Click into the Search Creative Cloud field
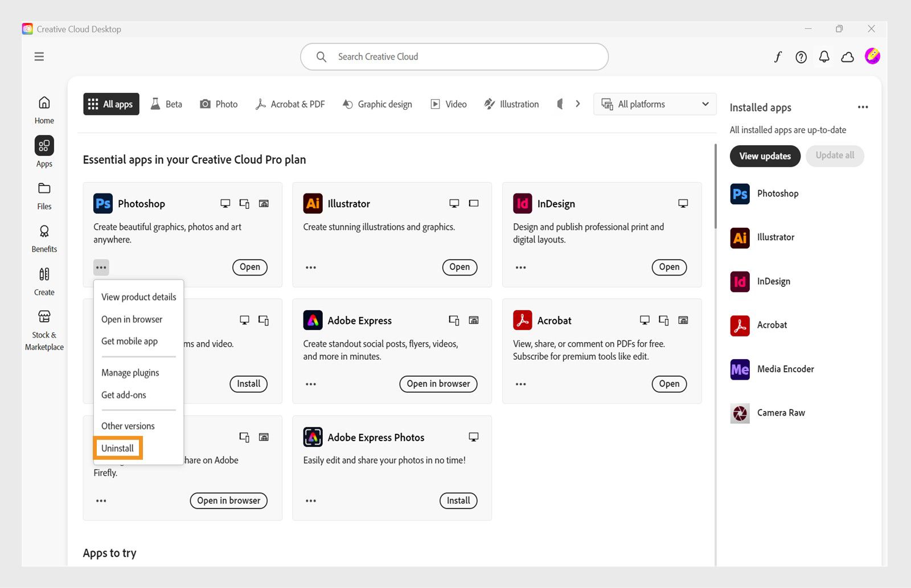The width and height of the screenshot is (911, 588). (454, 56)
